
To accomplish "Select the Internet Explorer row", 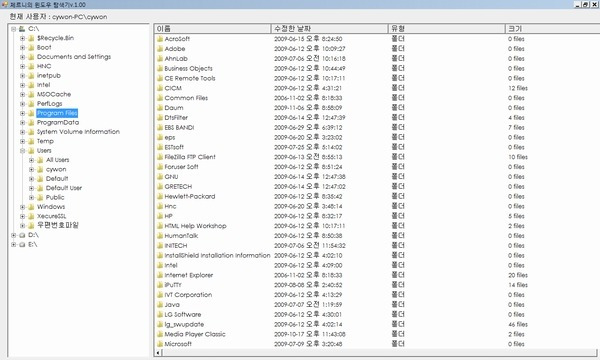I will [377, 275].
